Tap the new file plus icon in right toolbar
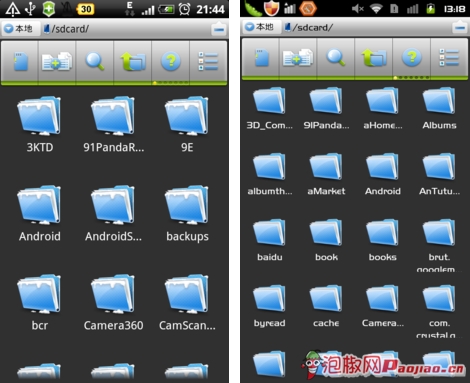 click(298, 58)
